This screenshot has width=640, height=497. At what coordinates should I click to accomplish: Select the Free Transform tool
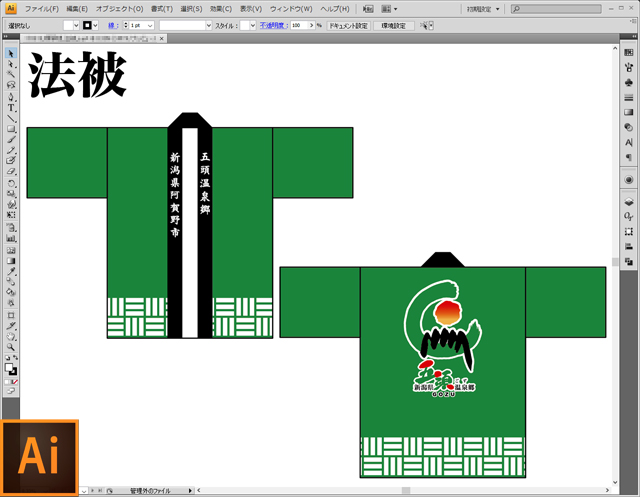(11, 215)
